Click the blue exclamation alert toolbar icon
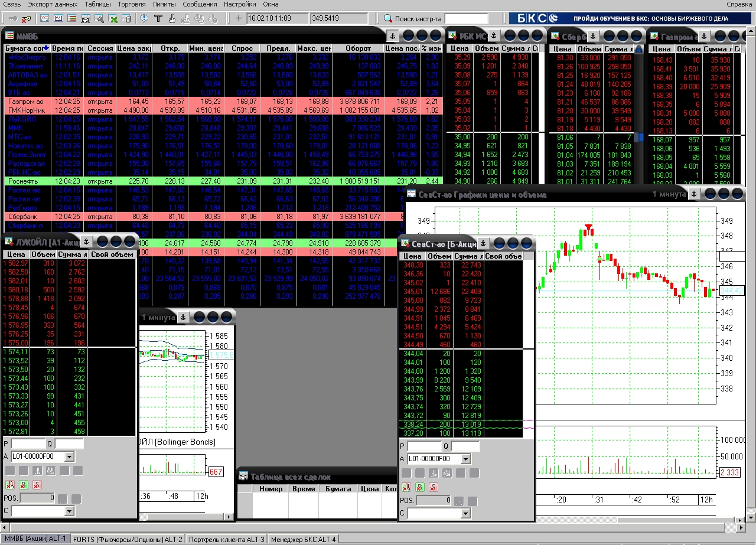Screen dimensions: 756x545 [x=144, y=18]
